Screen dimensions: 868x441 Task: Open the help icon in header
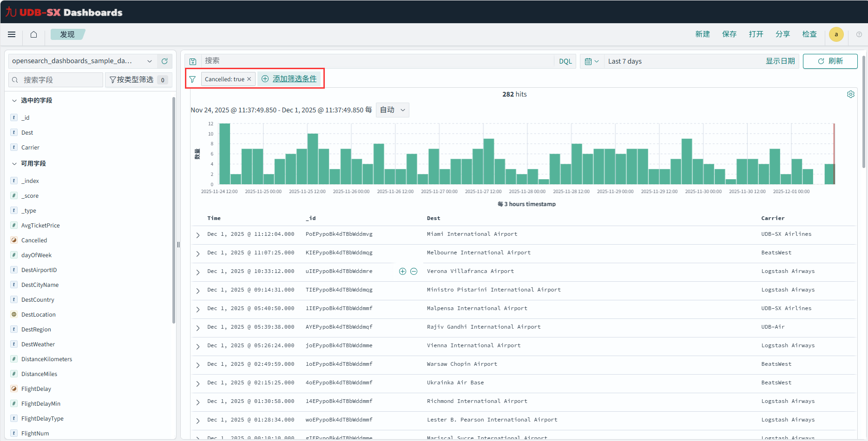click(x=859, y=34)
